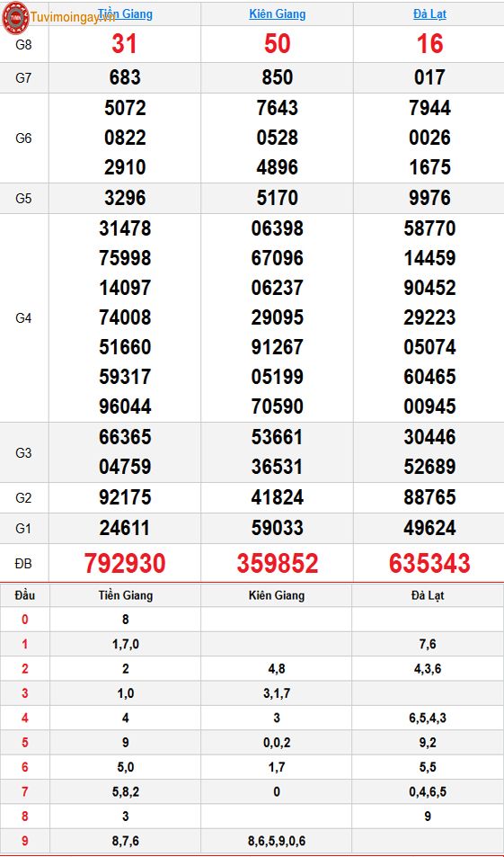The image size is (504, 857).
Task: Select Tiền Giang special prize 792930
Action: (125, 564)
